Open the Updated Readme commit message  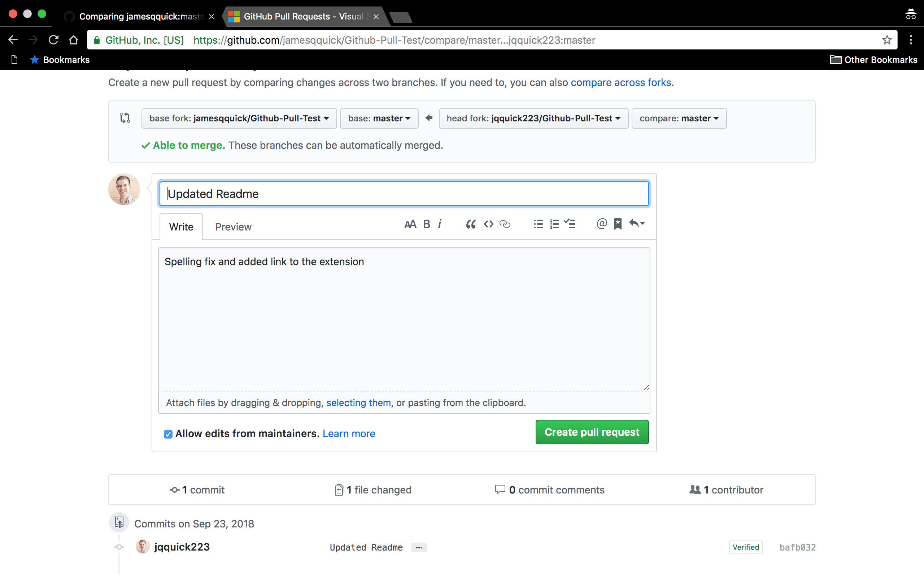point(366,547)
